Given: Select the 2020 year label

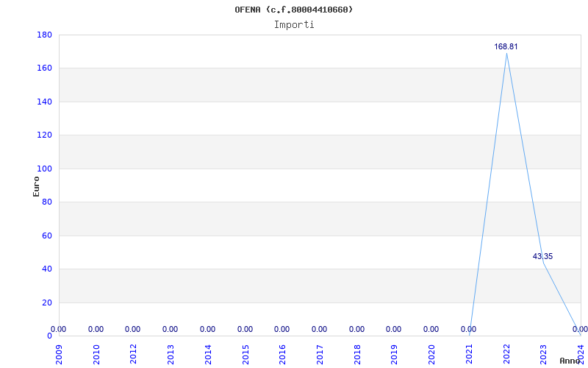Looking at the screenshot, I should click(x=431, y=354).
